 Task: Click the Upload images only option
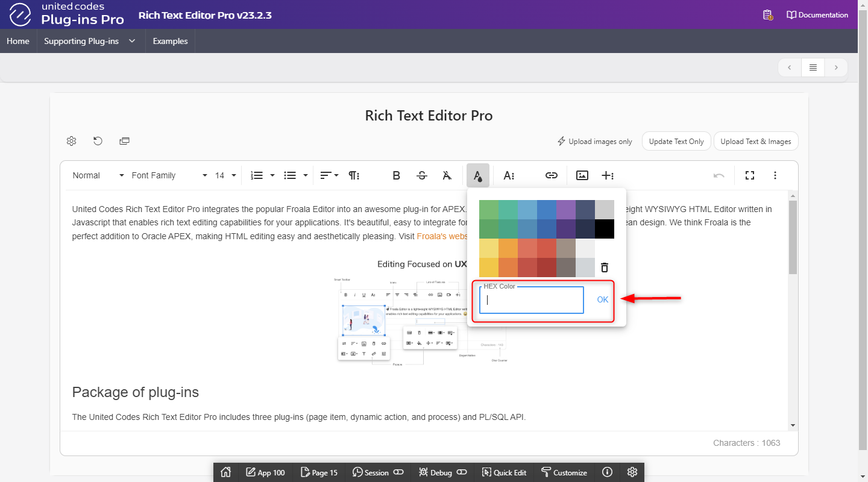tap(594, 142)
